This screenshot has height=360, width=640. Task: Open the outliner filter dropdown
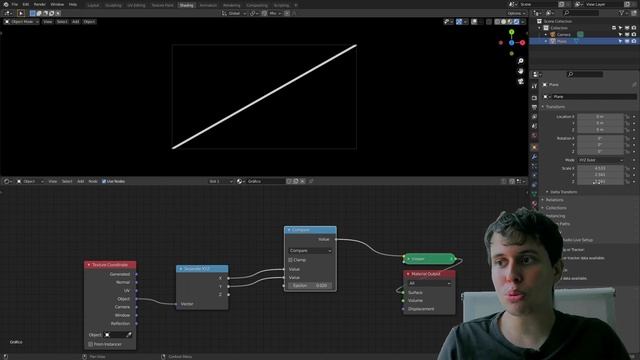pos(623,13)
